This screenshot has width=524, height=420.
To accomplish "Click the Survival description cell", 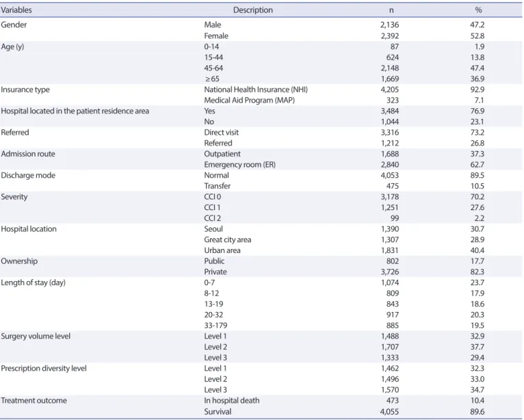I will click(x=218, y=411).
